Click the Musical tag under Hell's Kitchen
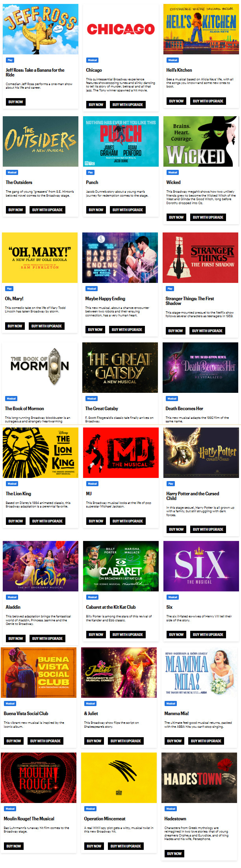Screen dimensions: 241x868 (173, 60)
